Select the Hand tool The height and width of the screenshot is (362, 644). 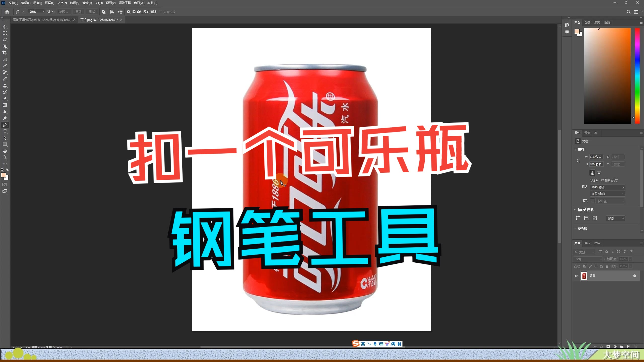[5, 151]
